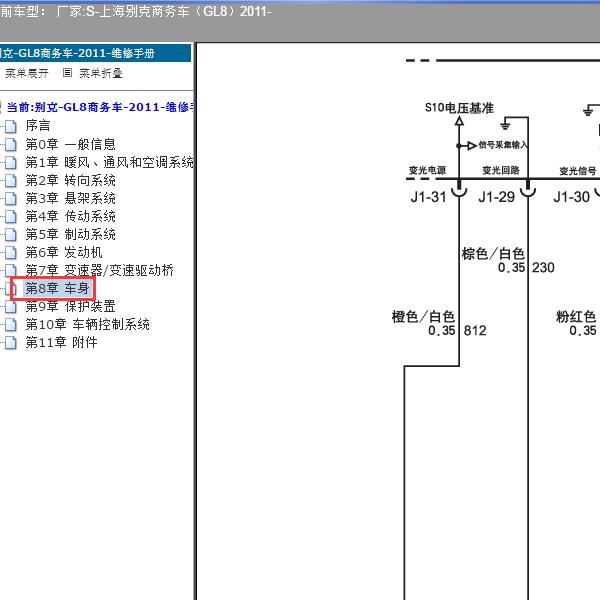Open the highlighted 第8章 车身 chapter
This screenshot has width=600, height=600.
(57, 288)
